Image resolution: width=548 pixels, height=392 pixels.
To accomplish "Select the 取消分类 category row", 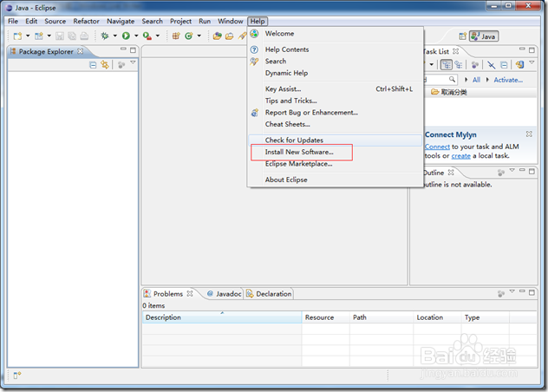I will click(x=481, y=92).
